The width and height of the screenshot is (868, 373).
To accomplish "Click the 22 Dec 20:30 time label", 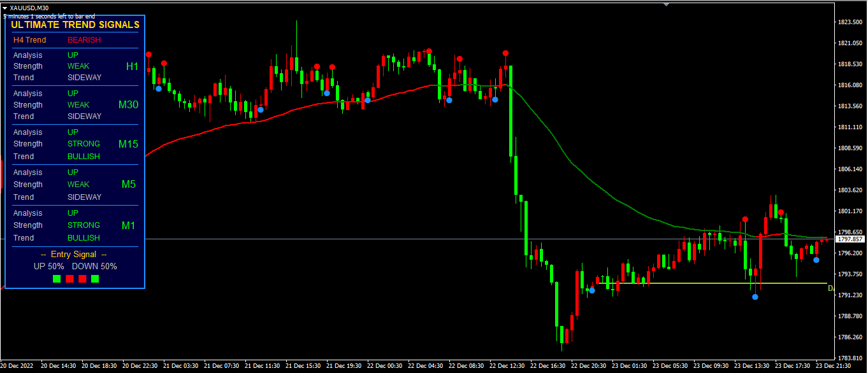I will (x=589, y=366).
